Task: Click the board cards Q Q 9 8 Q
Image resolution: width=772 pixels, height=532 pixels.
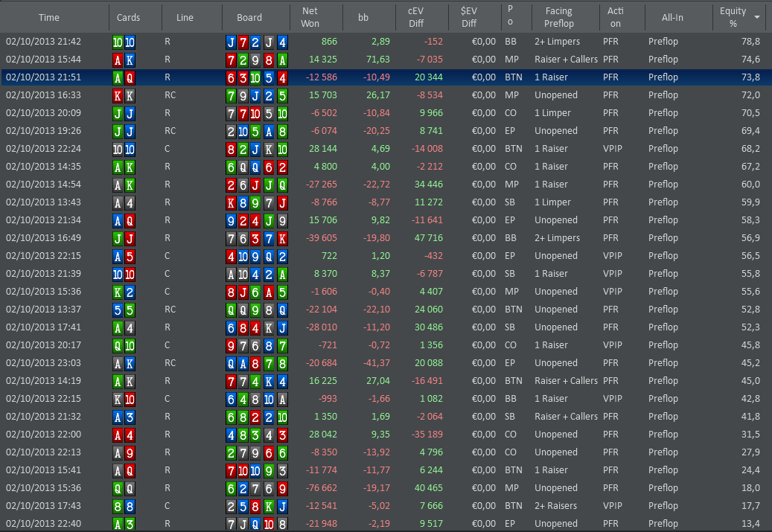Action: click(x=257, y=310)
